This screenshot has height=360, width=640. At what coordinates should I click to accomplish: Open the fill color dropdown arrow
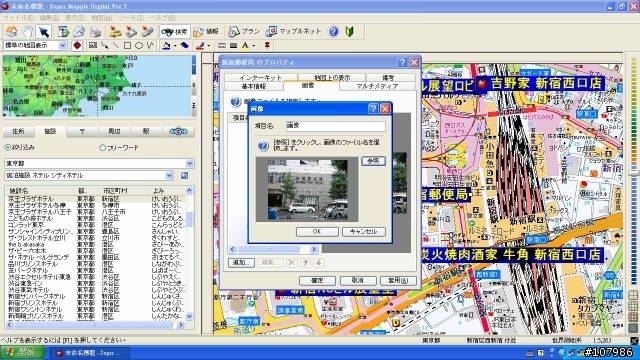(175, 46)
